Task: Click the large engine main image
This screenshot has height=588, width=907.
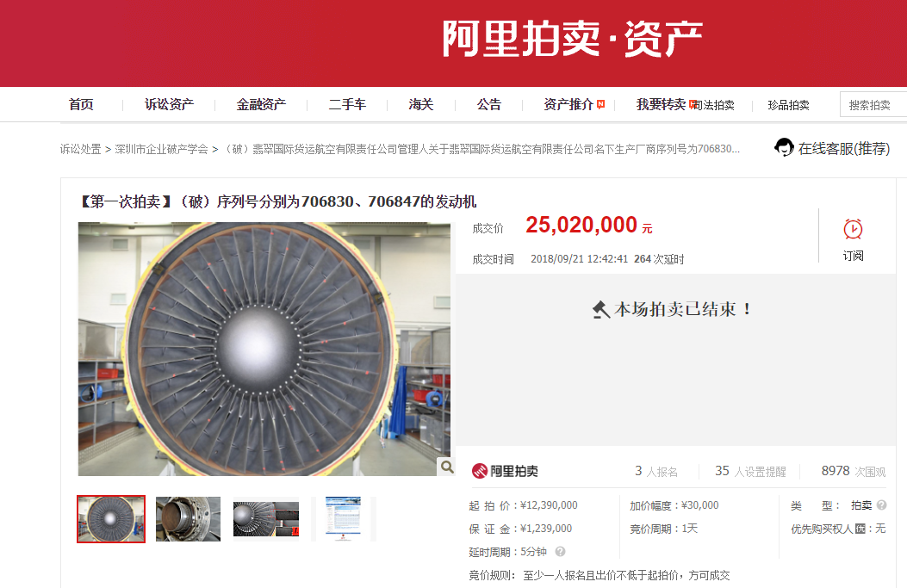Action: coord(264,350)
